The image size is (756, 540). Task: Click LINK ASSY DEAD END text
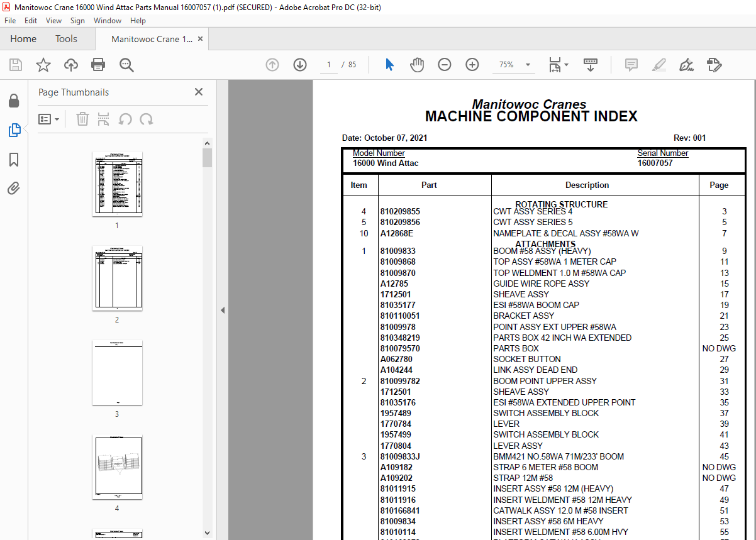[535, 370]
